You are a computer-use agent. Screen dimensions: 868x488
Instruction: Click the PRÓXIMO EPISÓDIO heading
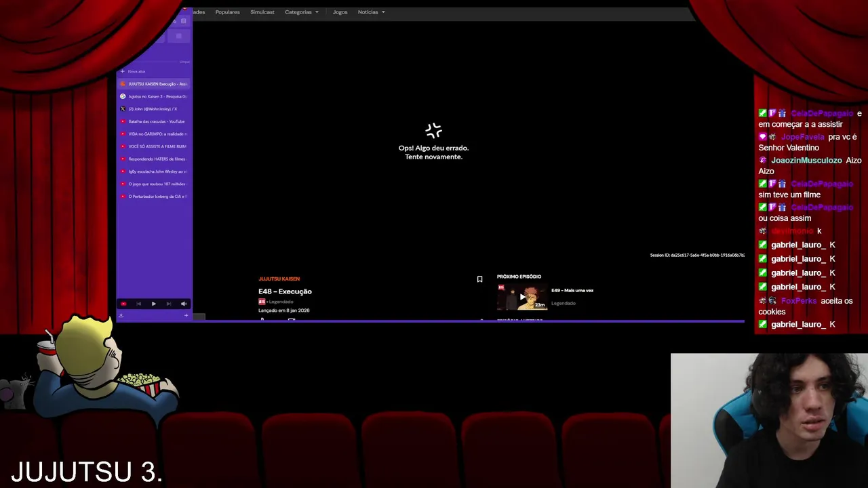[519, 277]
